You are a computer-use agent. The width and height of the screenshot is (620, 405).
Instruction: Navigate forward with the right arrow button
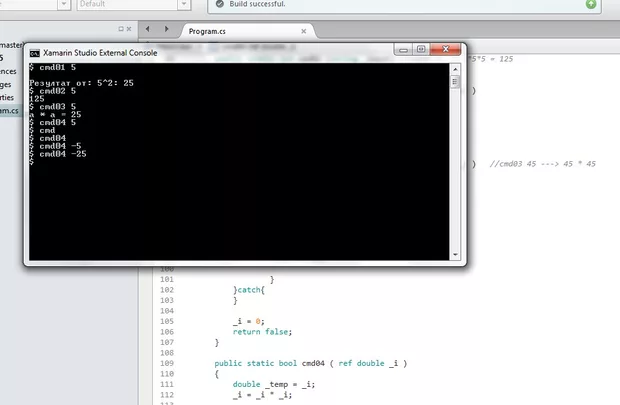166,29
